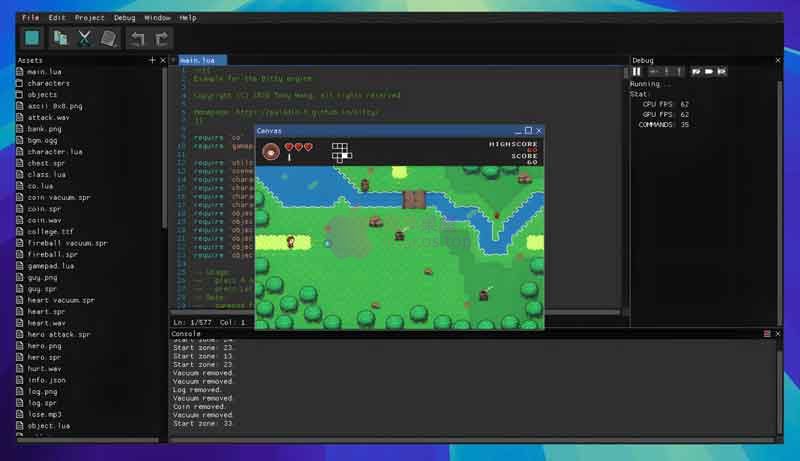Click the HIGHSCORE label in the Canvas
Viewport: 800px width, 461px height.
(513, 144)
